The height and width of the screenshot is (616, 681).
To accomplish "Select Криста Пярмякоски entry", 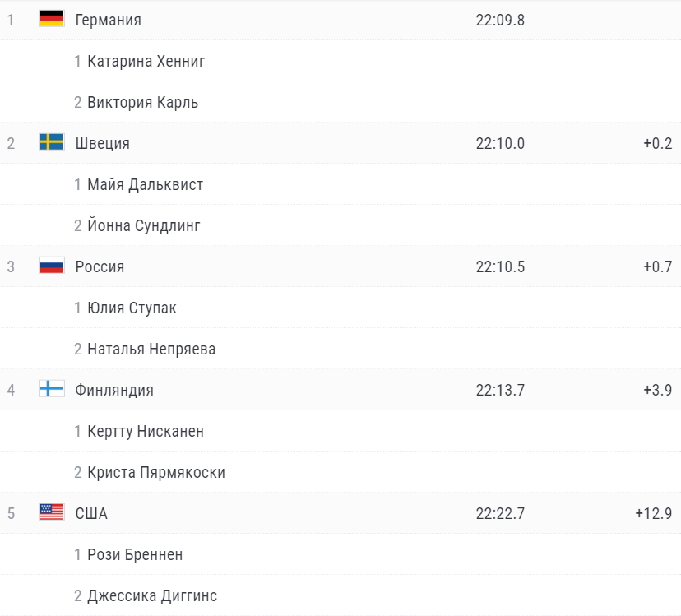I will [x=156, y=473].
